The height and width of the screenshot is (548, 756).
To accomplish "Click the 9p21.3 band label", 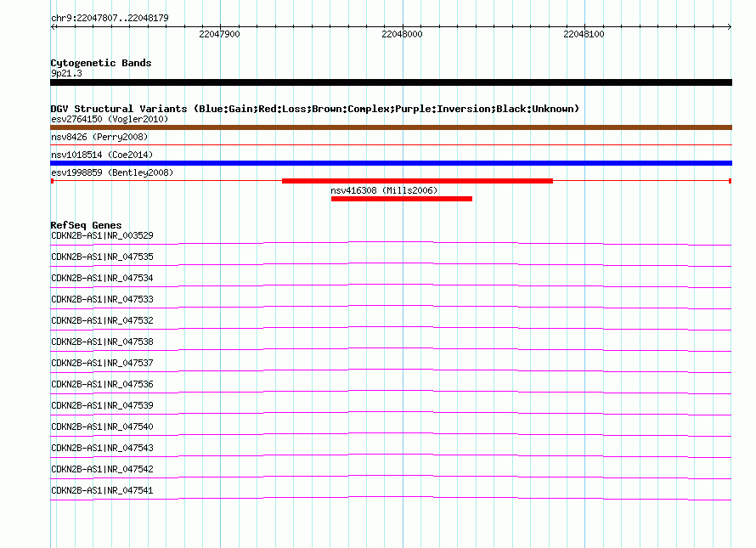I will (66, 73).
